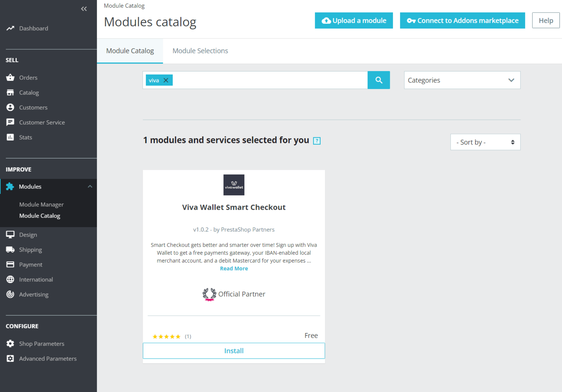Collapse the sidebar with double-arrow icon
The height and width of the screenshot is (392, 562).
pyautogui.click(x=84, y=9)
